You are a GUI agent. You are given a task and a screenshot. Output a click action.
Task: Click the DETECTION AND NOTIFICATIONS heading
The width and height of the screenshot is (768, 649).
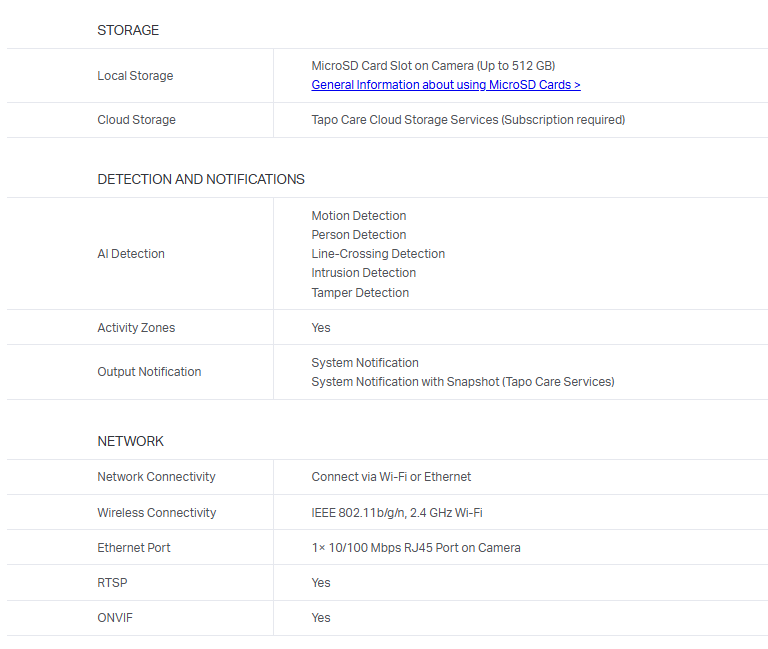(201, 179)
